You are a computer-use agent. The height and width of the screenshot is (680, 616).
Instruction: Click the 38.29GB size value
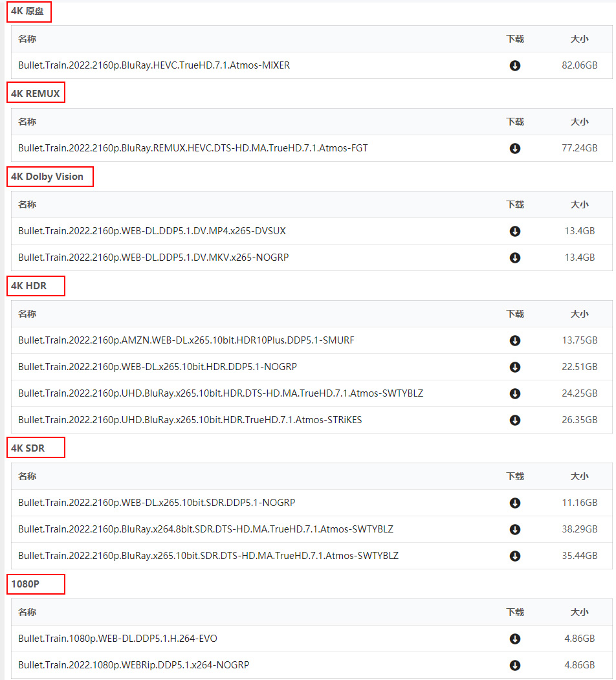point(580,529)
